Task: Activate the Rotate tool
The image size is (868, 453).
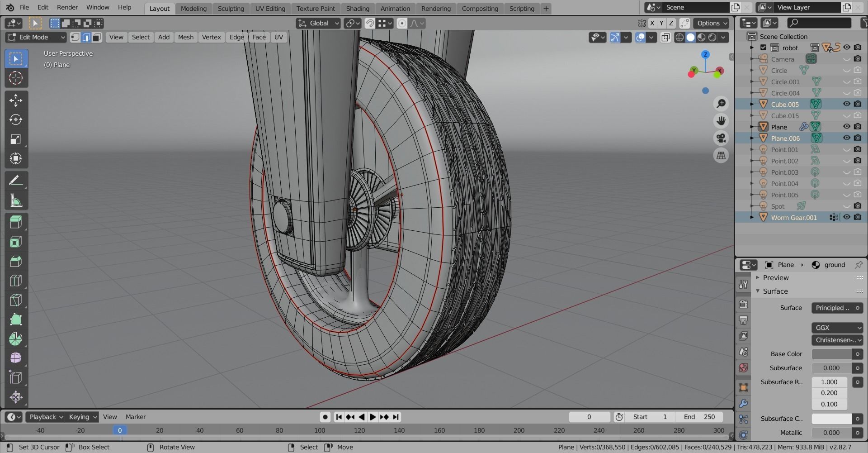Action: [16, 119]
